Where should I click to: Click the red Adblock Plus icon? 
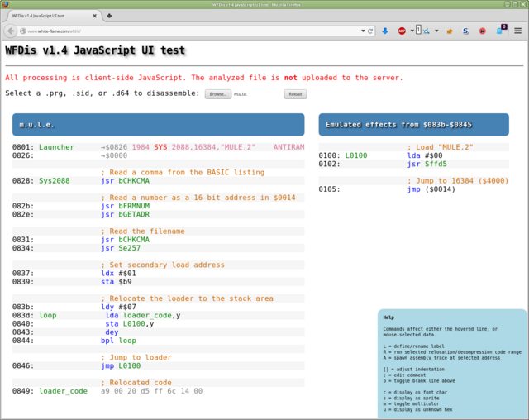coord(403,31)
